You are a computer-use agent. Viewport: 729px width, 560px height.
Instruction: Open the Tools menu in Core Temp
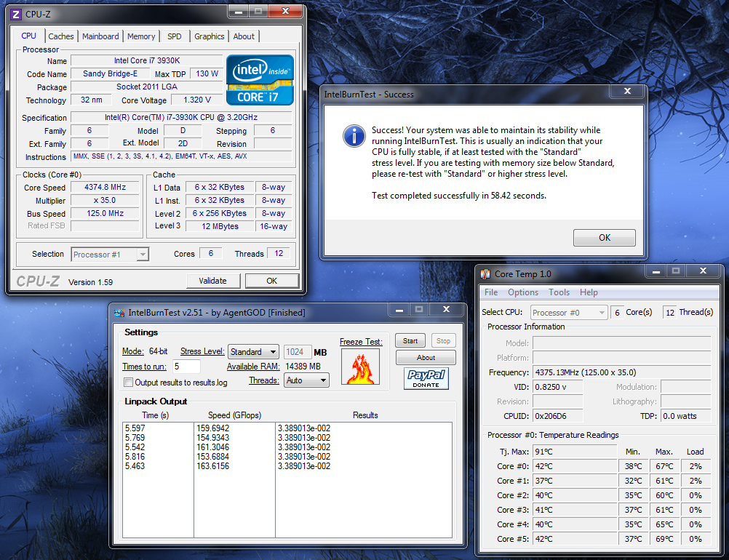[x=559, y=292]
